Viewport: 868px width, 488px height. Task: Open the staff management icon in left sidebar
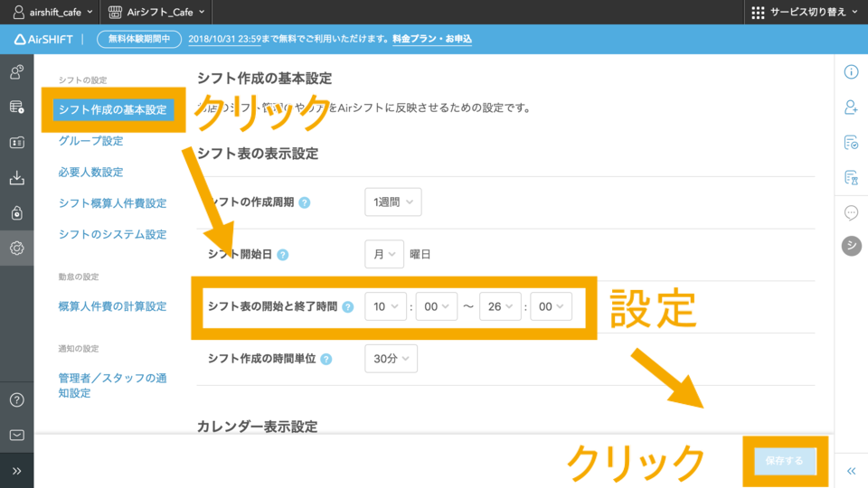point(16,72)
